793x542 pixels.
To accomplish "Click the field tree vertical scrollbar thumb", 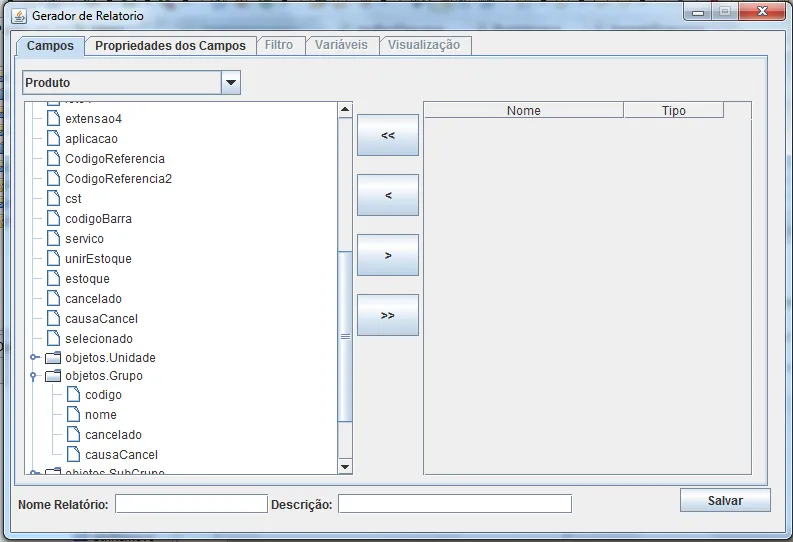I will pyautogui.click(x=345, y=336).
